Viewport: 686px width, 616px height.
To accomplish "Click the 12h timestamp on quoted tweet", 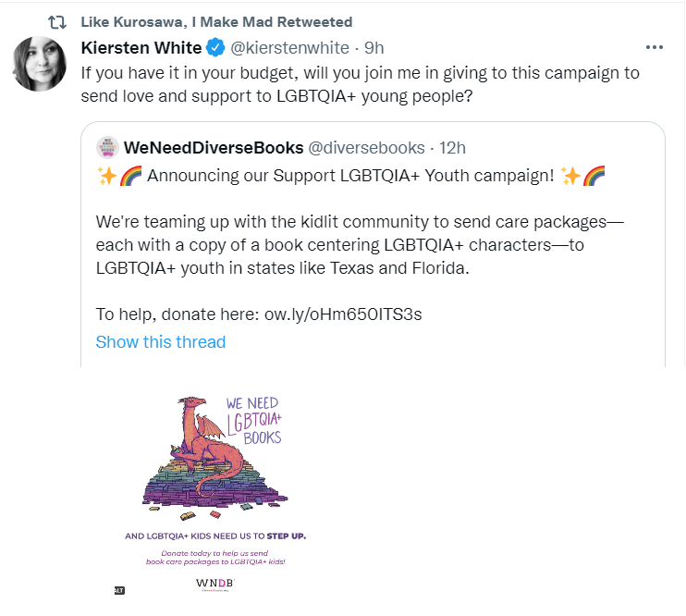I will 452,148.
